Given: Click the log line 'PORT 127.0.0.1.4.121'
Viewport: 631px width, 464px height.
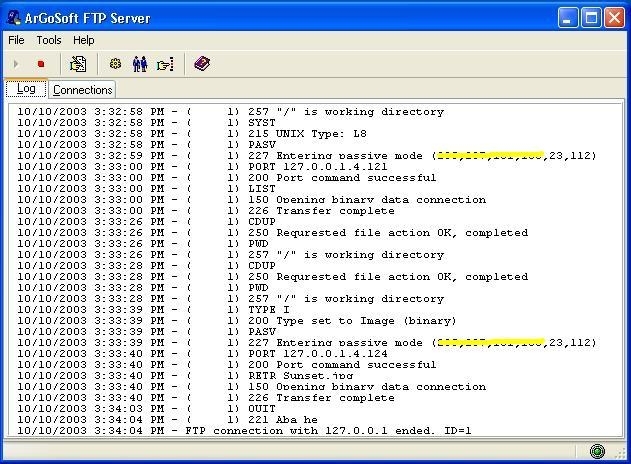Looking at the screenshot, I should point(202,167).
